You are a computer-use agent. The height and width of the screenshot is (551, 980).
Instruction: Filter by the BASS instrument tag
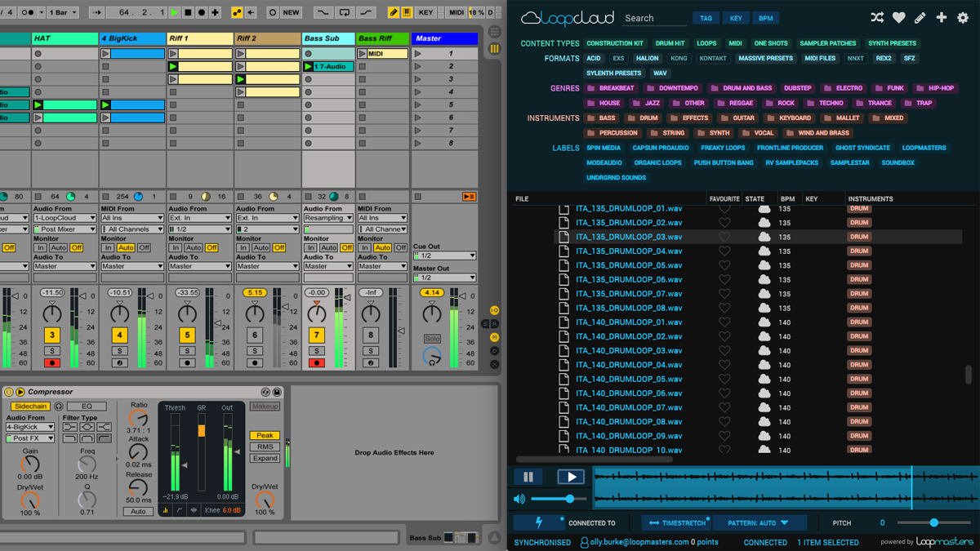tap(603, 118)
